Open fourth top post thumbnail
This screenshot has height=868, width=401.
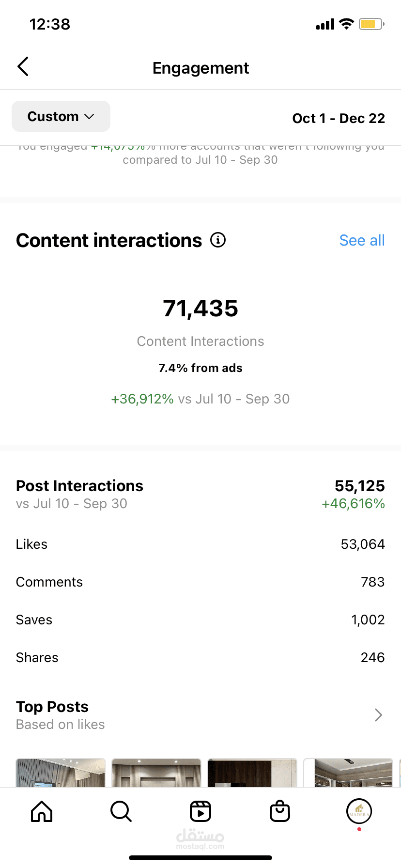click(x=348, y=773)
